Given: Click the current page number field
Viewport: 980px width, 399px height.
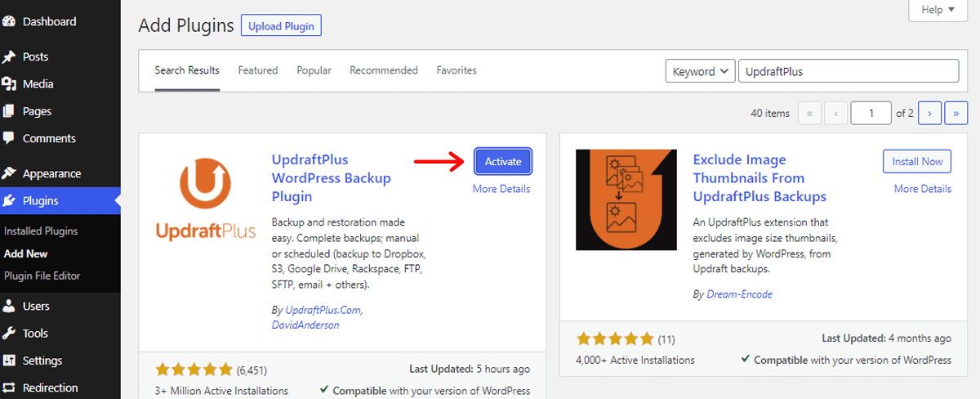Looking at the screenshot, I should [x=871, y=114].
